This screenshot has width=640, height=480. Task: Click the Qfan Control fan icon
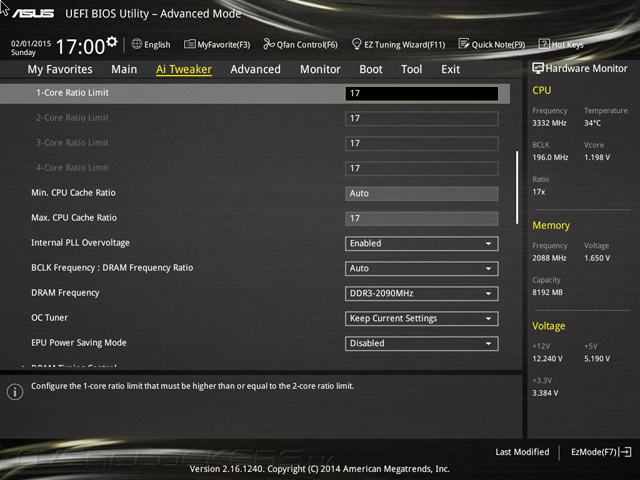click(x=269, y=44)
